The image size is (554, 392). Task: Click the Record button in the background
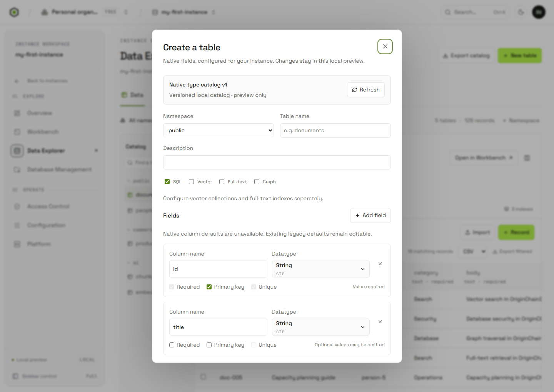(x=516, y=232)
